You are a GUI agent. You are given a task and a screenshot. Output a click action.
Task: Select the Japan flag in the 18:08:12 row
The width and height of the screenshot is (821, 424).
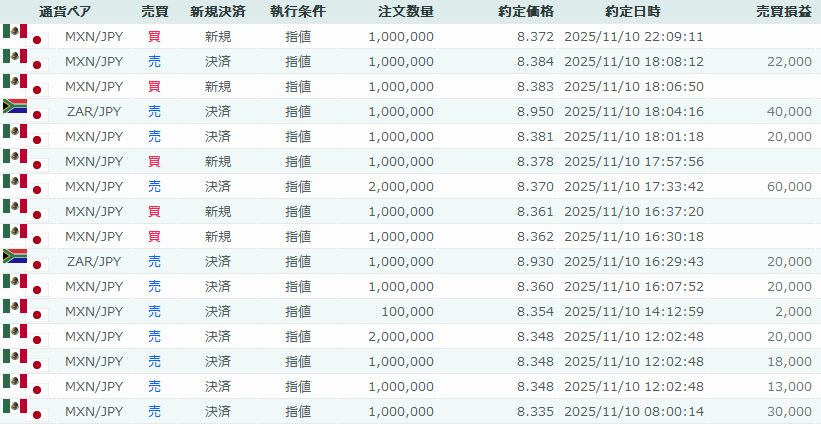click(39, 65)
